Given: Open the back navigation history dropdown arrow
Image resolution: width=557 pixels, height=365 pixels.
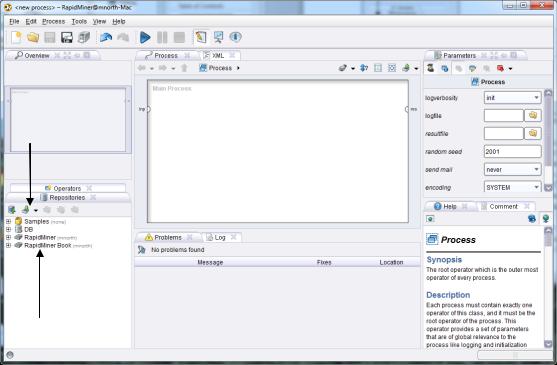Looking at the screenshot, I should pos(152,69).
